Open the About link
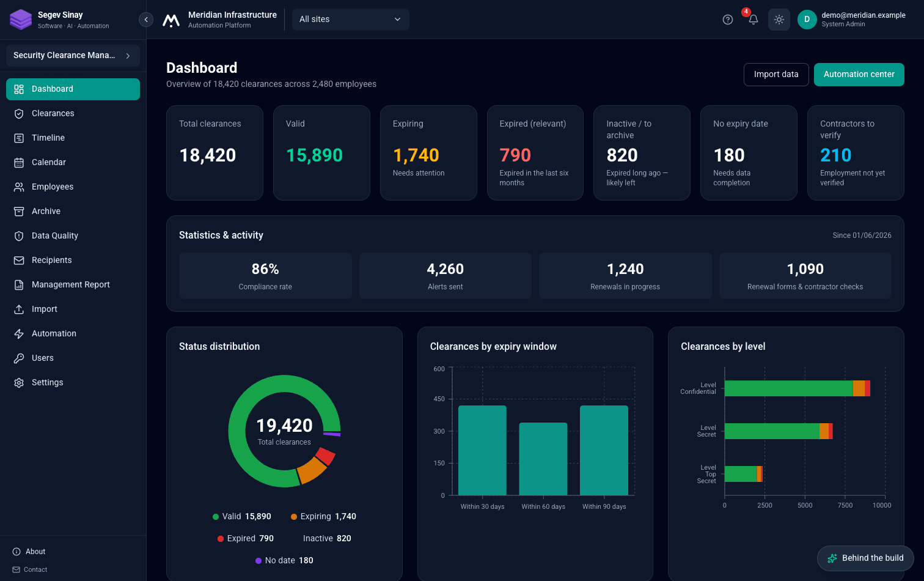Image resolution: width=924 pixels, height=581 pixels. (29, 552)
